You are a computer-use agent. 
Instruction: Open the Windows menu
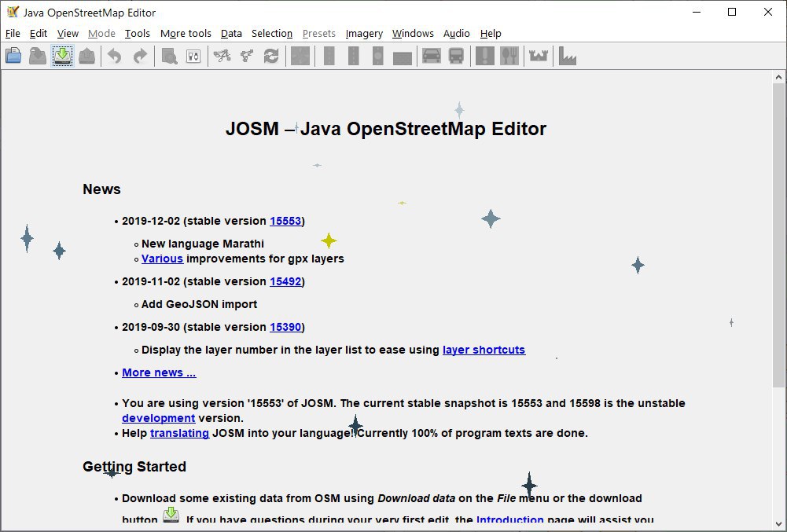click(413, 34)
